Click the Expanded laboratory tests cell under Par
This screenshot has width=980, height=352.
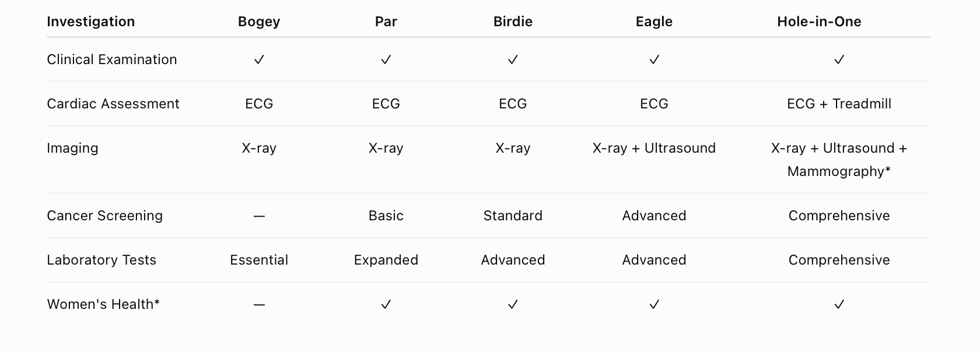click(386, 260)
